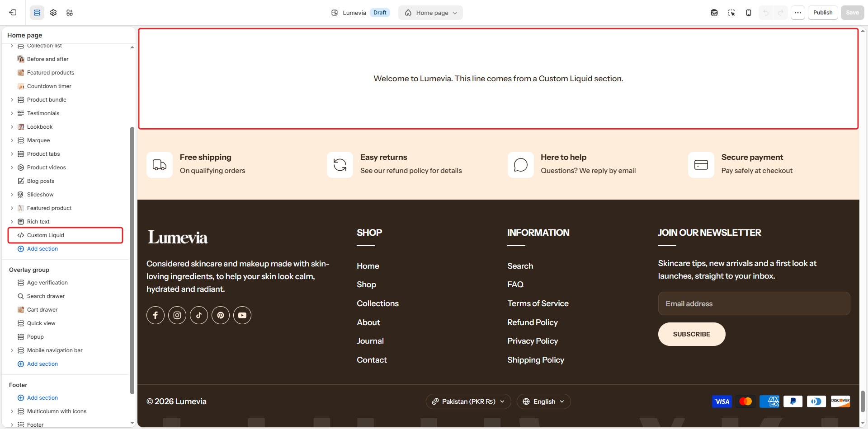Click the Pinterest icon in footer
Viewport: 868px width, 429px height.
pos(221,315)
